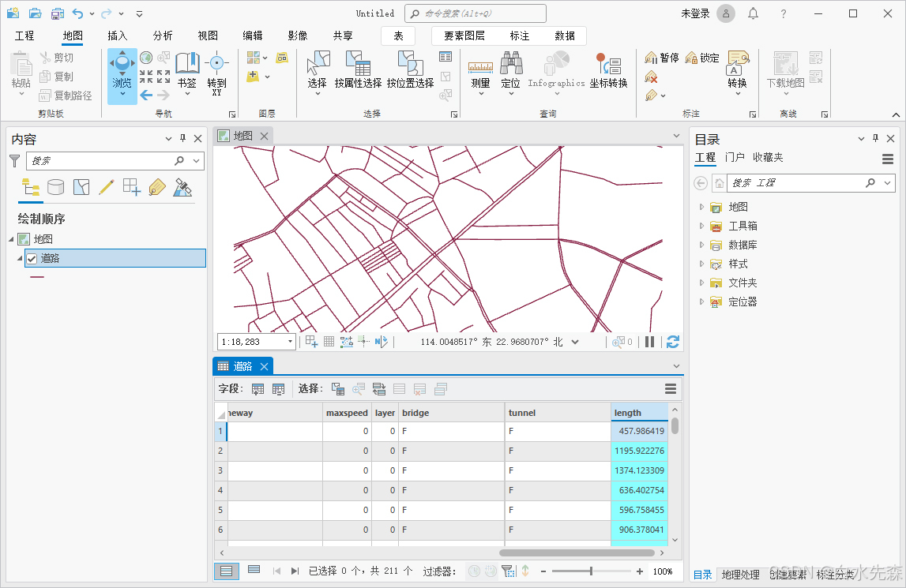
Task: Open the 插入 ribbon tab
Action: point(117,36)
